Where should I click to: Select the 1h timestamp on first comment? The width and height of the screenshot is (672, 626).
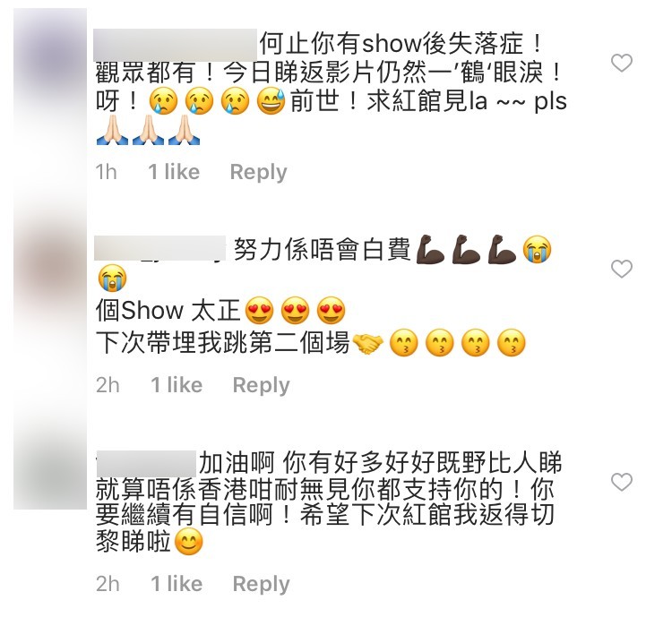[x=107, y=172]
